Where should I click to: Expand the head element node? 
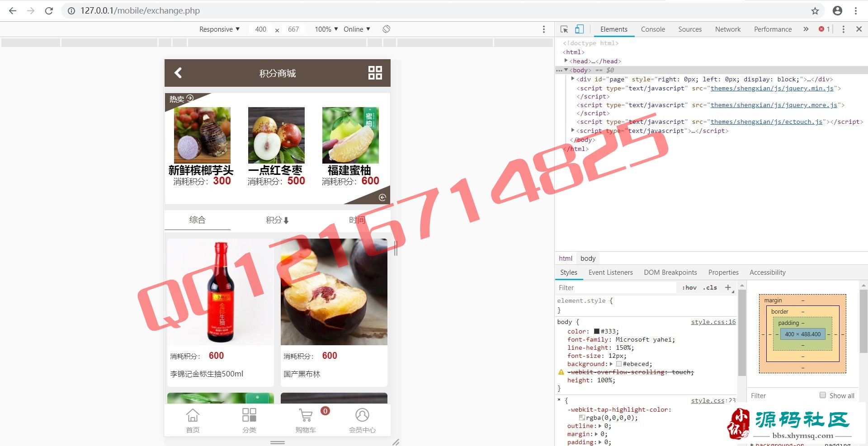[x=566, y=61]
